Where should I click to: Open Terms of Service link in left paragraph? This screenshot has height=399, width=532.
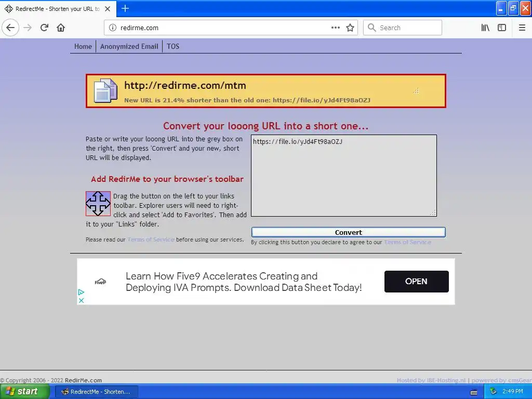pos(151,240)
